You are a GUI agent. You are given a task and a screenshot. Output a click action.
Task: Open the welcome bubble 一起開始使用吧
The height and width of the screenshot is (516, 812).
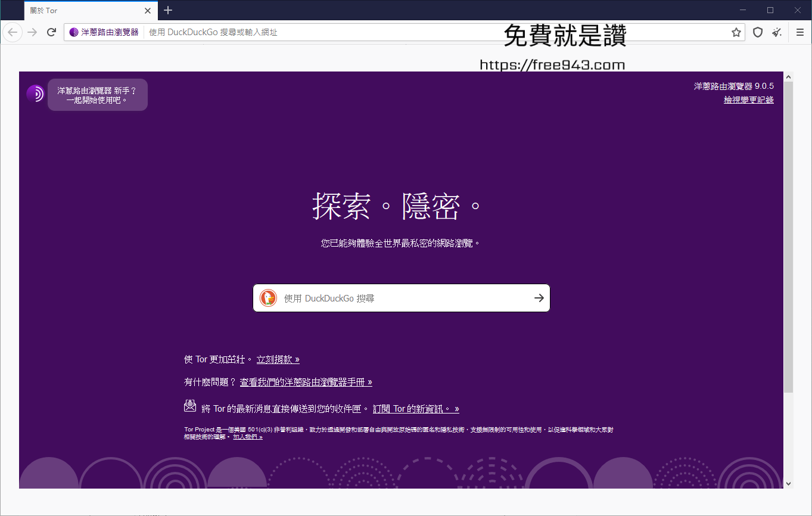(x=97, y=95)
